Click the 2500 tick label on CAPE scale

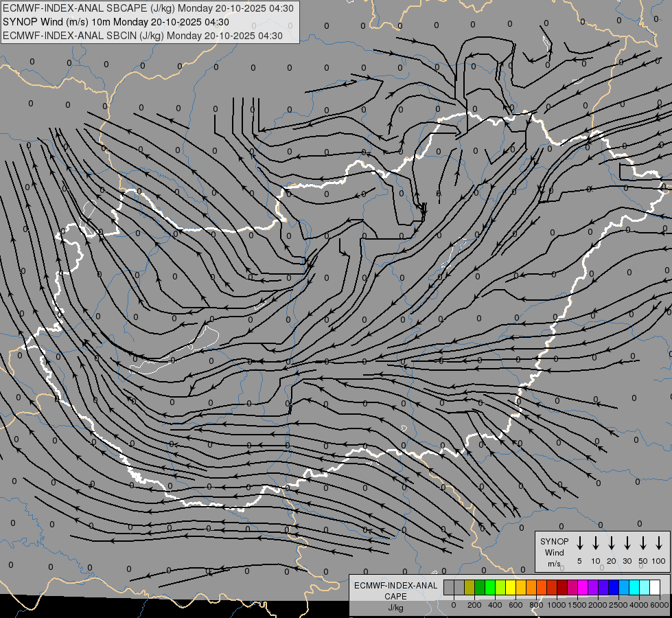[618, 605]
